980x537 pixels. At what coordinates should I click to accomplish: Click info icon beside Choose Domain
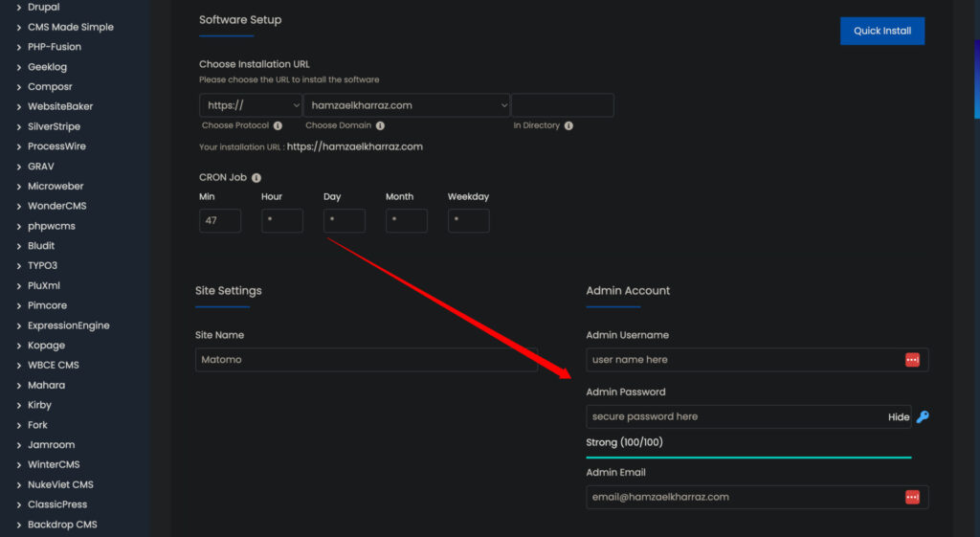coord(380,125)
